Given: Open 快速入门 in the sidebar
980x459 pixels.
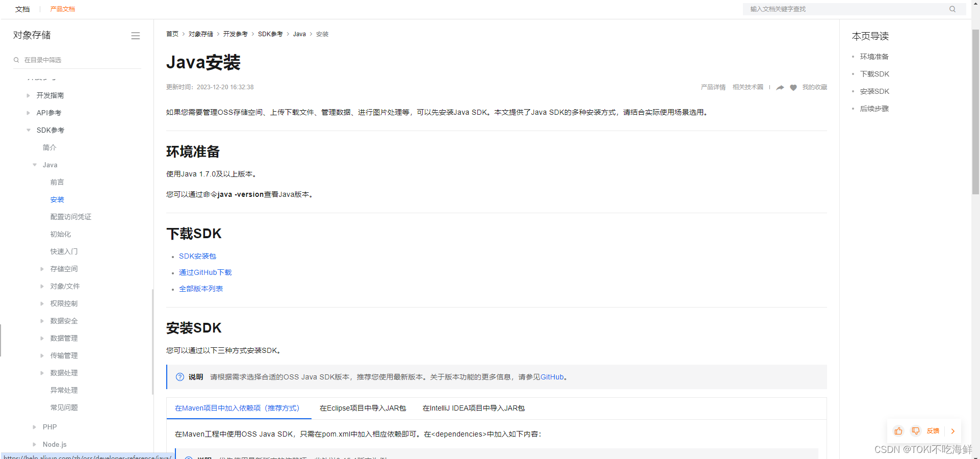Looking at the screenshot, I should pos(64,251).
